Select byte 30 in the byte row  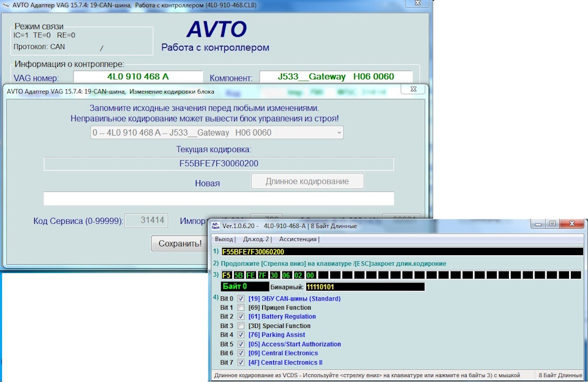tap(274, 275)
